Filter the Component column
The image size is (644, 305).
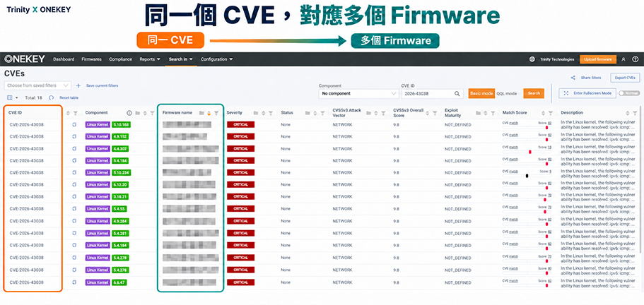pos(152,113)
